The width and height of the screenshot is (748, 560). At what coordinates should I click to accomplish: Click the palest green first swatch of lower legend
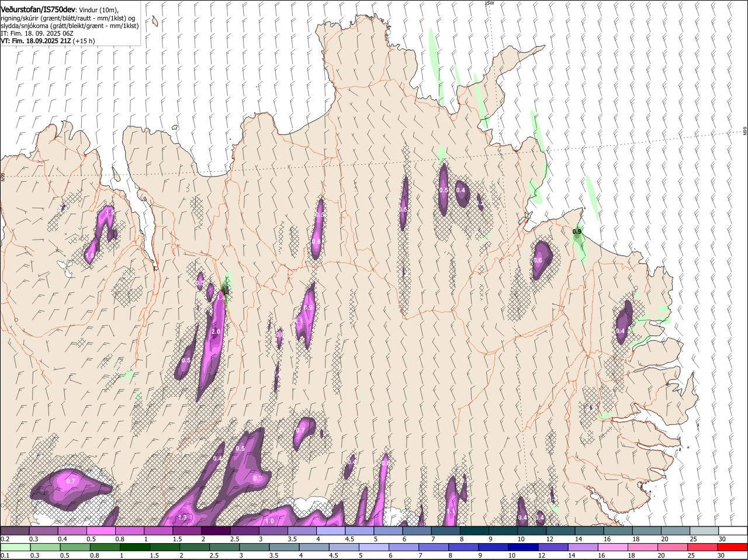[x=15, y=548]
